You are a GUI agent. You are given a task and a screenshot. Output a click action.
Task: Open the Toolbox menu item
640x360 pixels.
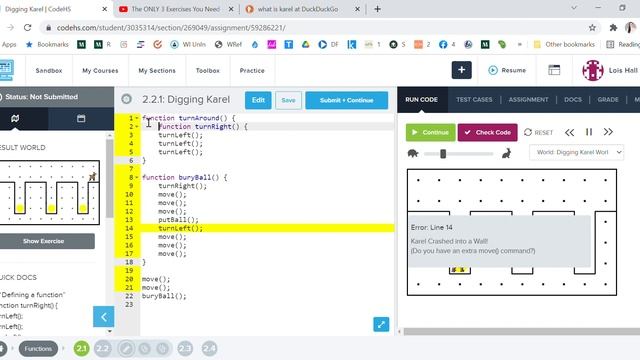coord(208,71)
